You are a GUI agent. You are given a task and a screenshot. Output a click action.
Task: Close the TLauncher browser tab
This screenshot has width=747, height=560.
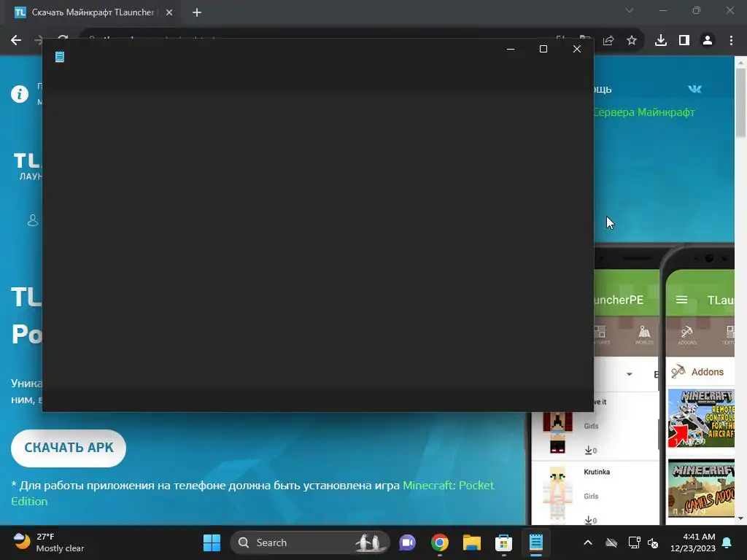coord(169,13)
